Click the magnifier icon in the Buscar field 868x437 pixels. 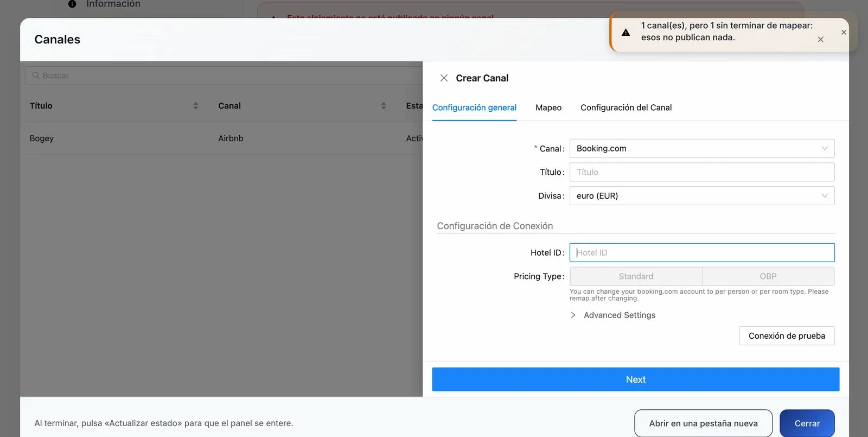pyautogui.click(x=36, y=75)
